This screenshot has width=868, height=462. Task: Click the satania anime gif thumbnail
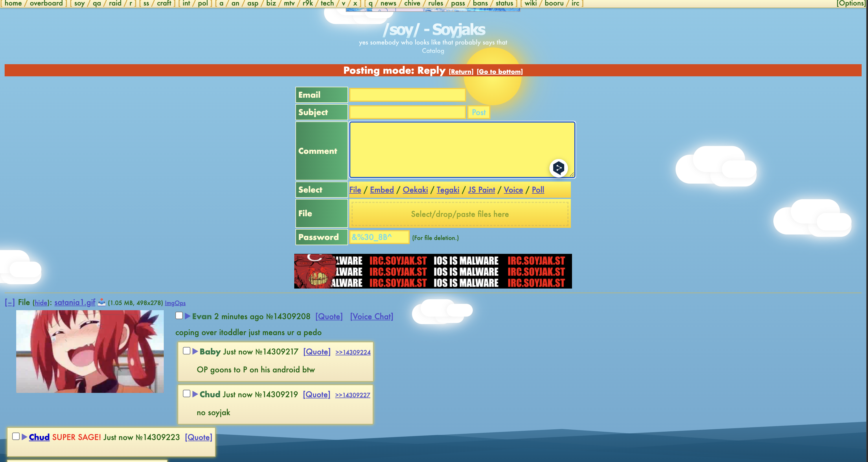pos(90,351)
